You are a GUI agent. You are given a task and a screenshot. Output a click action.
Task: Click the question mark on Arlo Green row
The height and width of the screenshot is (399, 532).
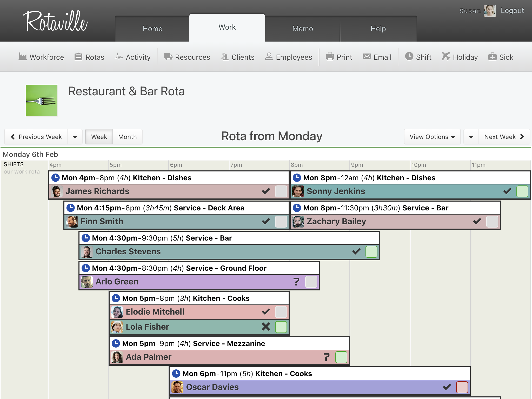296,282
